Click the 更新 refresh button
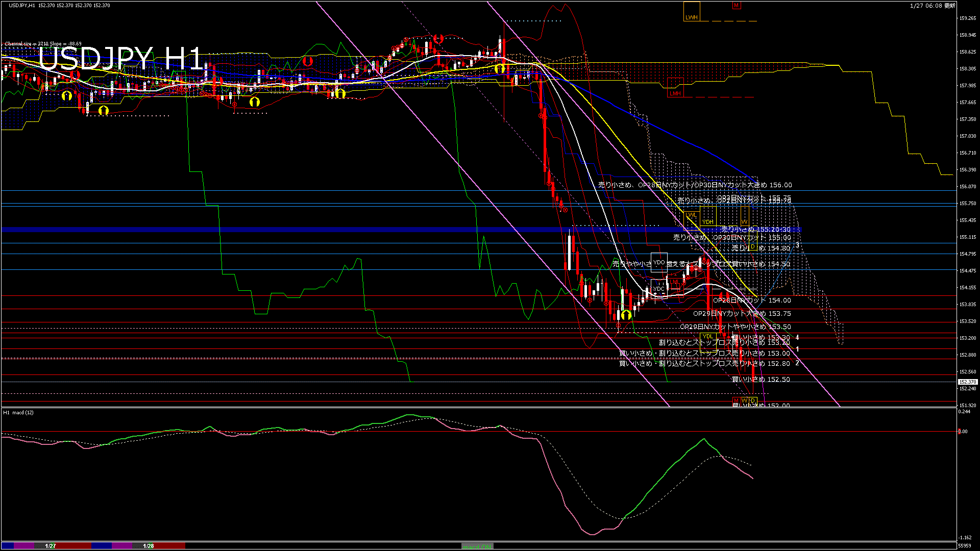 (x=950, y=6)
